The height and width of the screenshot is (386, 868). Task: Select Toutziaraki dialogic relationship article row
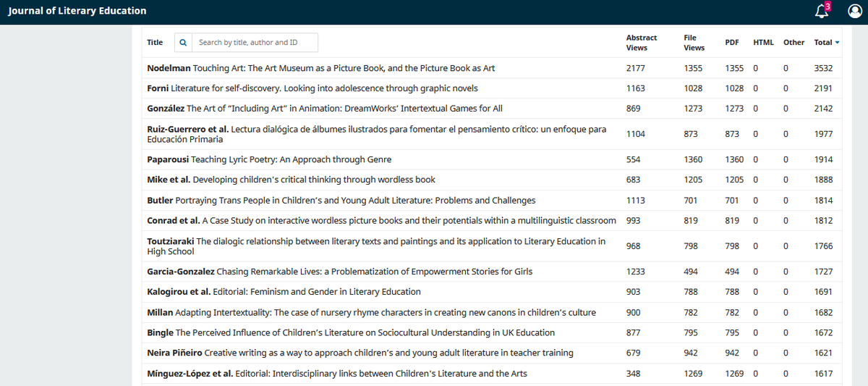pyautogui.click(x=492, y=246)
